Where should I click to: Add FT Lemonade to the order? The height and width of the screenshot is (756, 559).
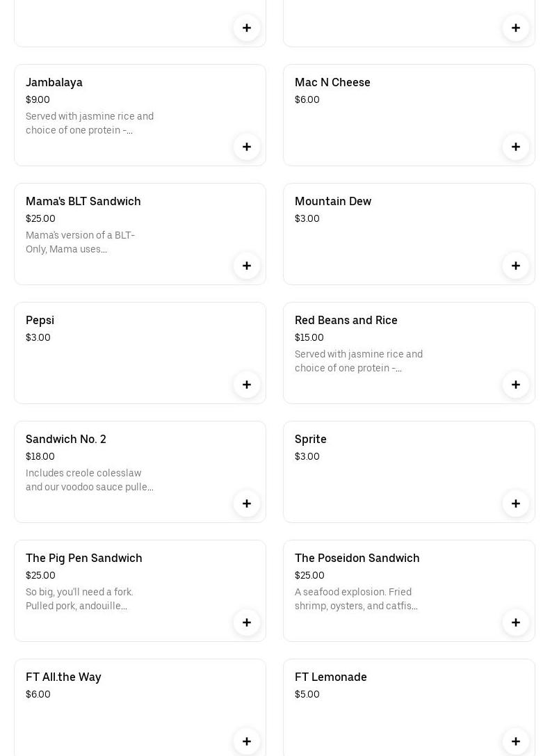click(x=516, y=741)
